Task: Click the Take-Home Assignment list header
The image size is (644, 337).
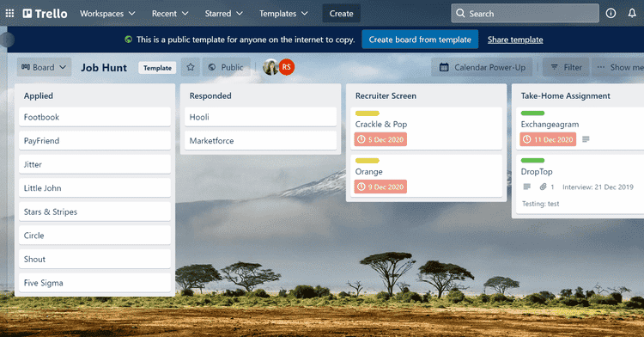Action: click(x=566, y=95)
